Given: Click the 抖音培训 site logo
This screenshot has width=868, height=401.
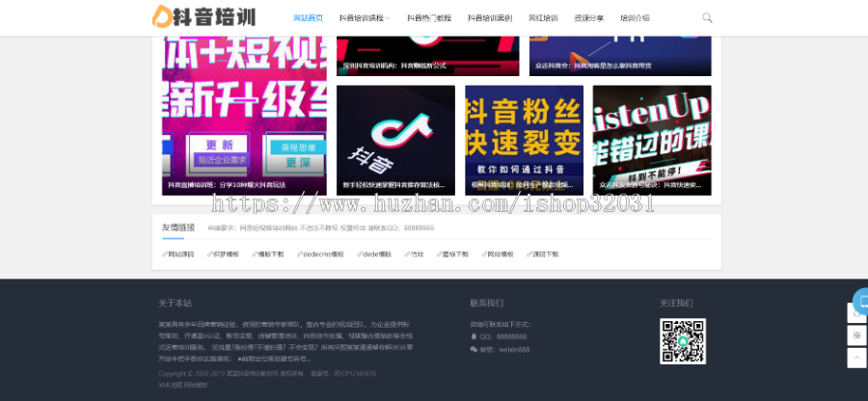Looking at the screenshot, I should tap(203, 16).
